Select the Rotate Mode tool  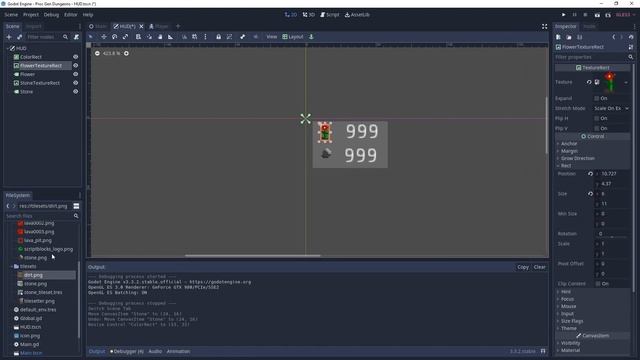[x=115, y=37]
